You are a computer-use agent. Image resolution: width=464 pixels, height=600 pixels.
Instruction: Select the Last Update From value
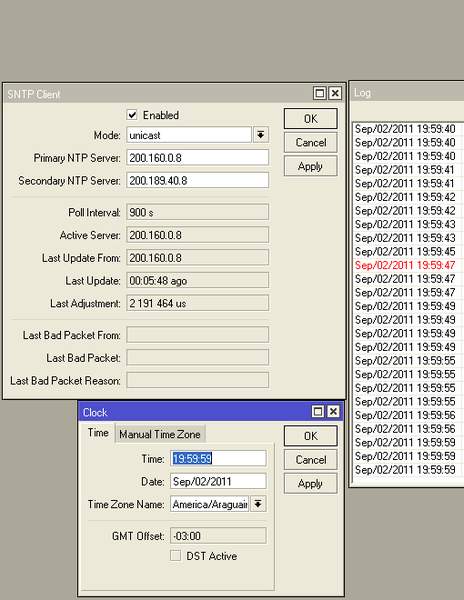click(x=197, y=258)
